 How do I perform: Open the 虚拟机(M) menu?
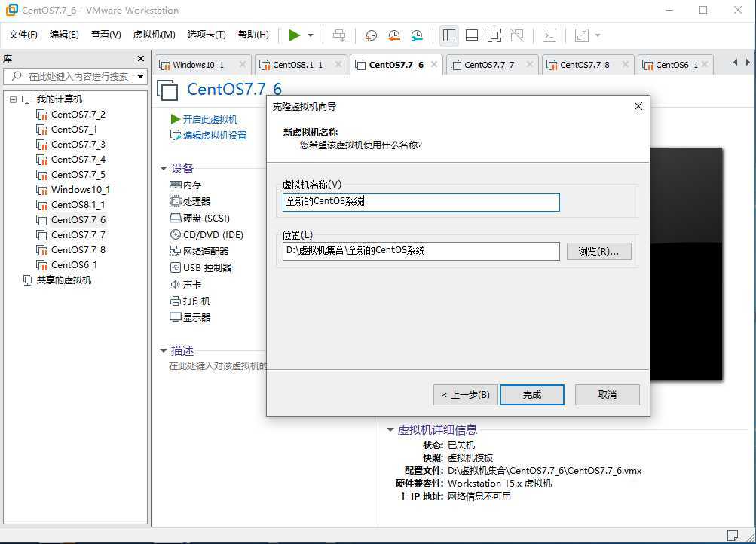[x=155, y=34]
